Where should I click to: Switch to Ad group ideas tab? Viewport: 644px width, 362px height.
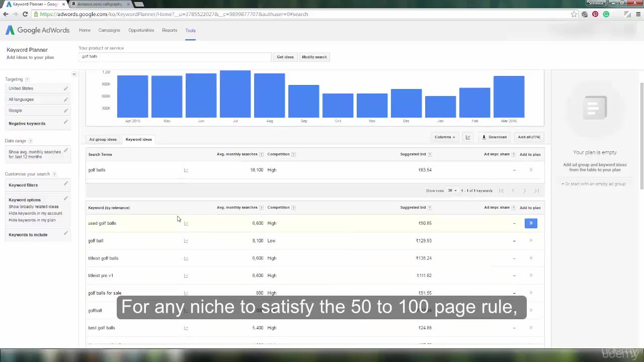tap(103, 139)
